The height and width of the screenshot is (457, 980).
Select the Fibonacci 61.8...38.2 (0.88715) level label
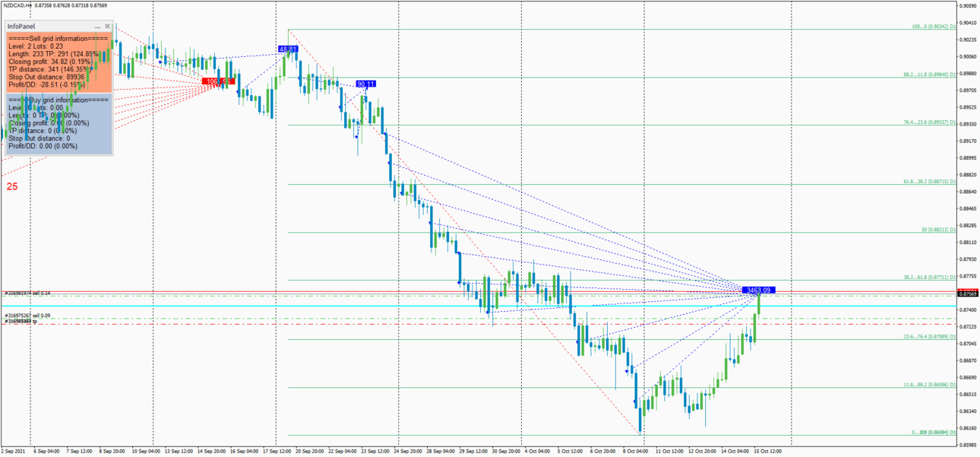click(930, 181)
